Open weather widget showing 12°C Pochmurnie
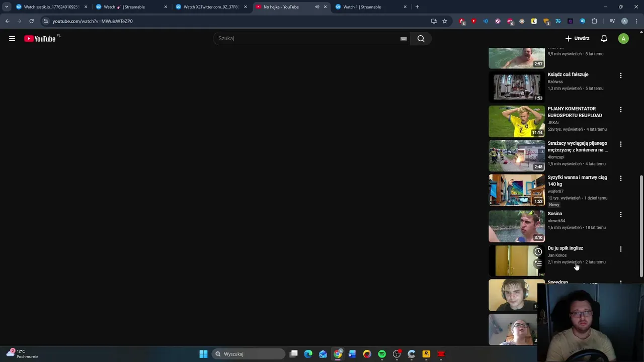The width and height of the screenshot is (644, 362). [22, 353]
